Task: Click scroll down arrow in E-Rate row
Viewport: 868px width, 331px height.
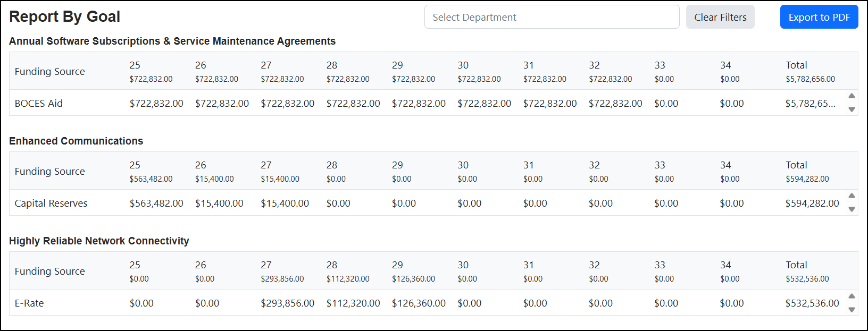Action: pos(852,310)
